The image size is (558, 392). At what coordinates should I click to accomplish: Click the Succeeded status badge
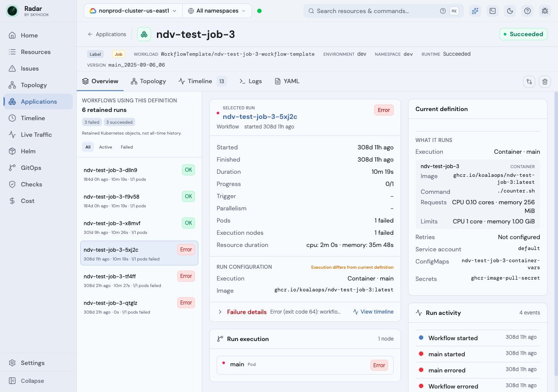pos(523,34)
